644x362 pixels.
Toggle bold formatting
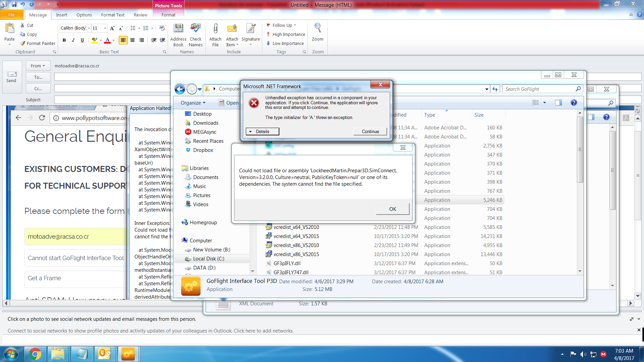point(64,40)
